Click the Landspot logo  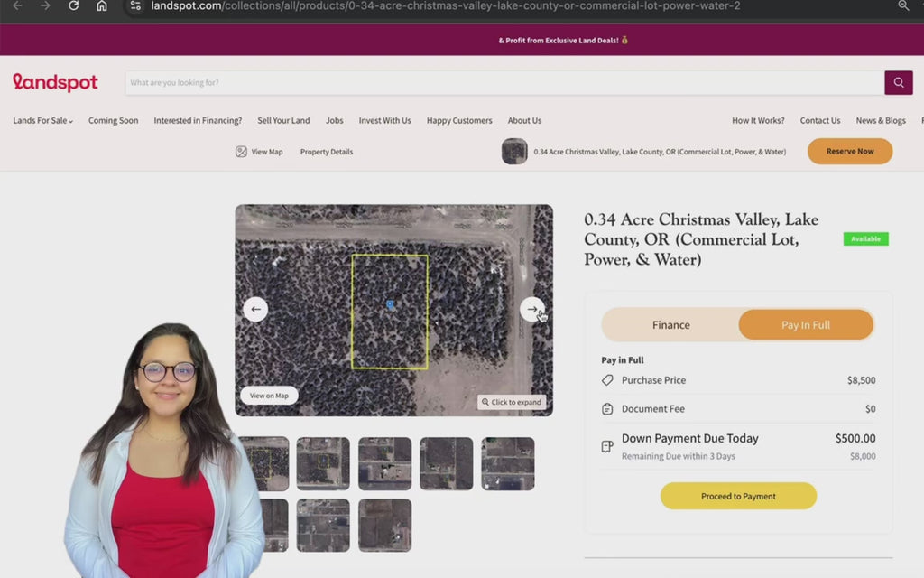tap(55, 83)
